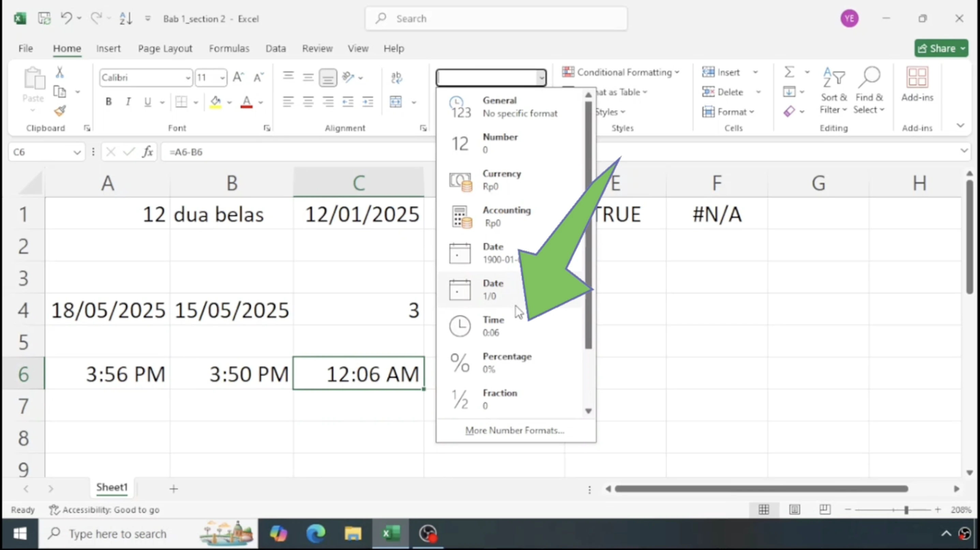The height and width of the screenshot is (550, 980).
Task: Choose the Percentage format option
Action: 507,362
